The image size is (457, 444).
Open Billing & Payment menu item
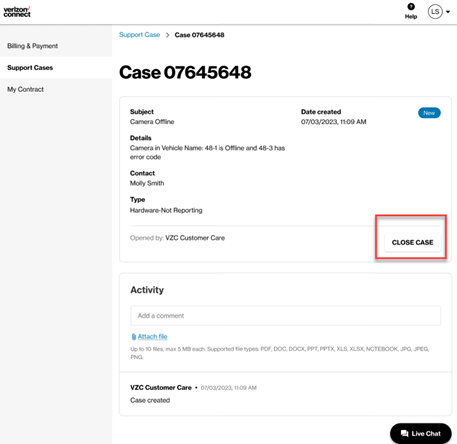pyautogui.click(x=33, y=46)
